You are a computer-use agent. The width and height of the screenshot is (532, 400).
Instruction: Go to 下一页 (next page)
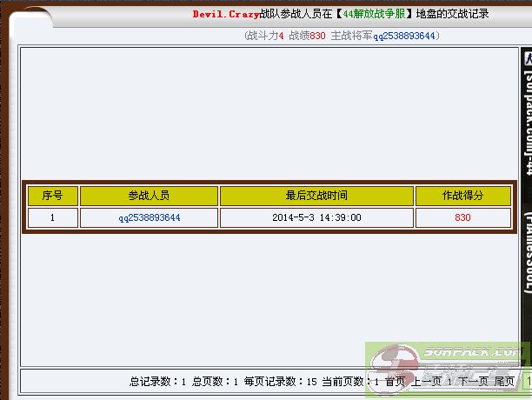(x=473, y=381)
